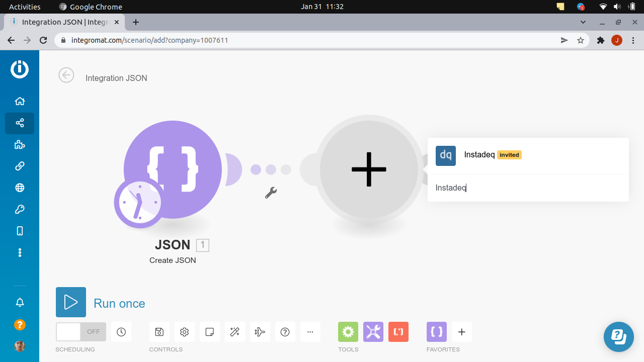Open Webhooks globe icon in sidebar
Image resolution: width=644 pixels, height=362 pixels.
click(20, 188)
